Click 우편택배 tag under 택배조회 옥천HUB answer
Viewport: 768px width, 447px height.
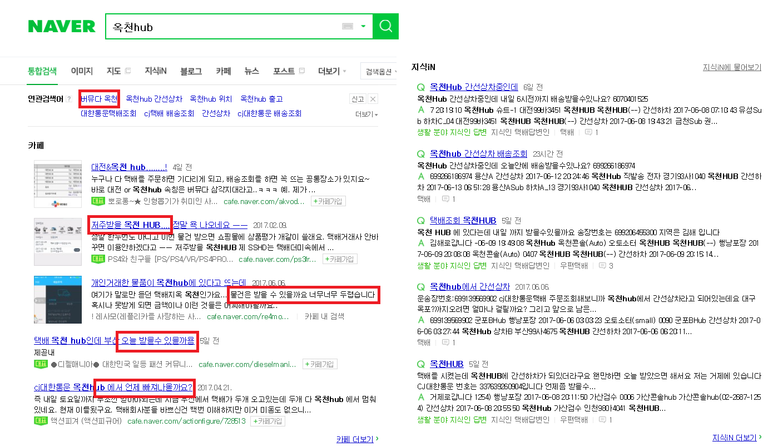574,265
